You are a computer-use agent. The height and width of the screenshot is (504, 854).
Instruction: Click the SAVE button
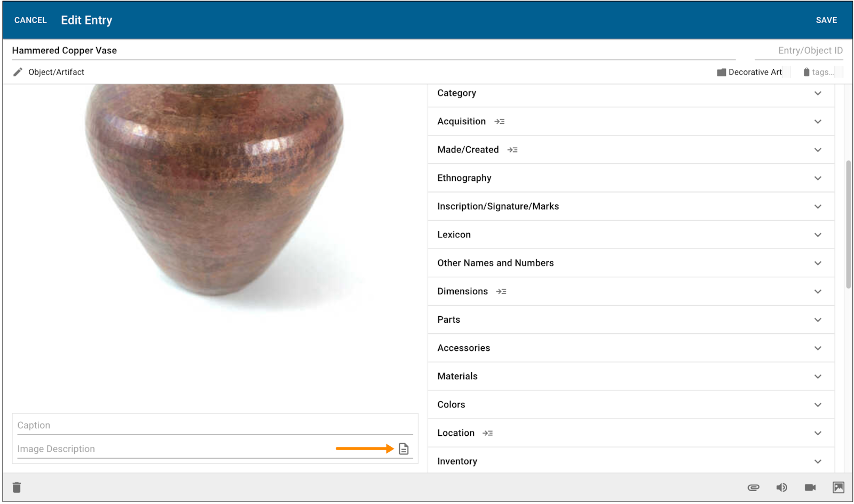pos(826,20)
